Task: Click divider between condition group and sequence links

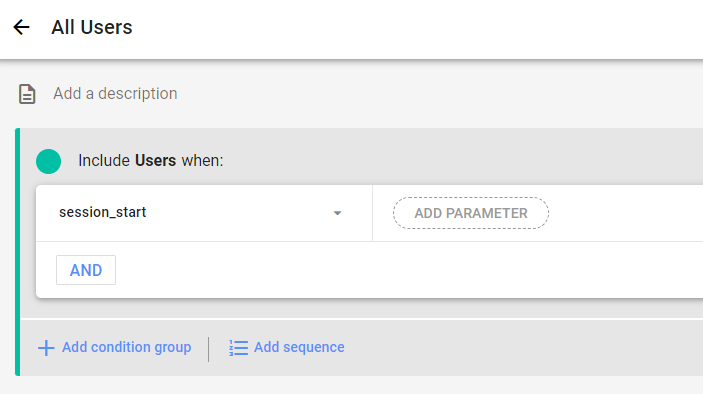Action: pyautogui.click(x=208, y=349)
